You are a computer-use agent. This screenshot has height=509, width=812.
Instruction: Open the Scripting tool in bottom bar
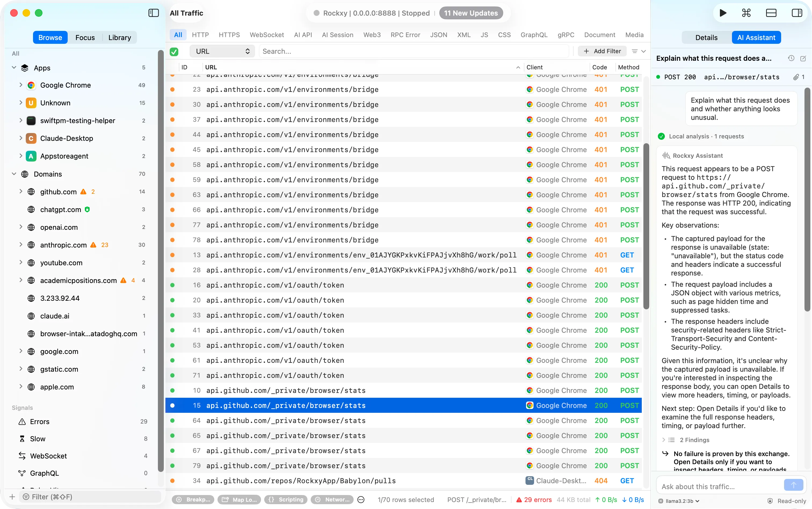tap(286, 500)
